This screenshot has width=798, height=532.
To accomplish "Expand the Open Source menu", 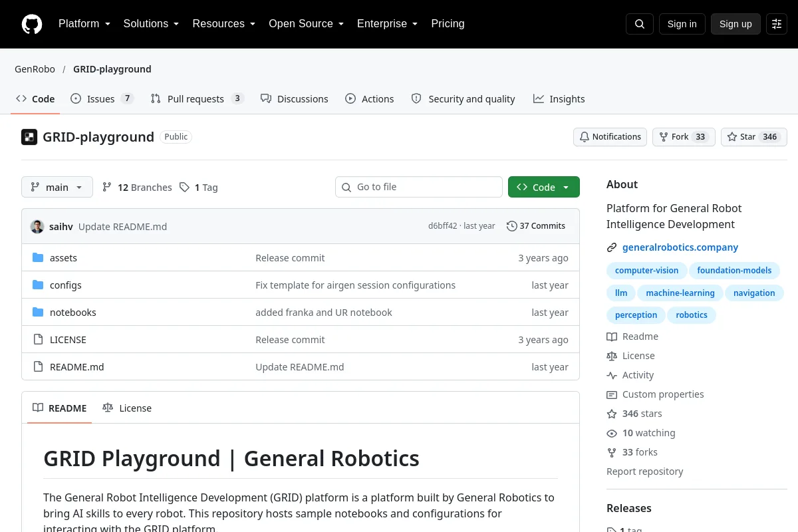I will 306,24.
